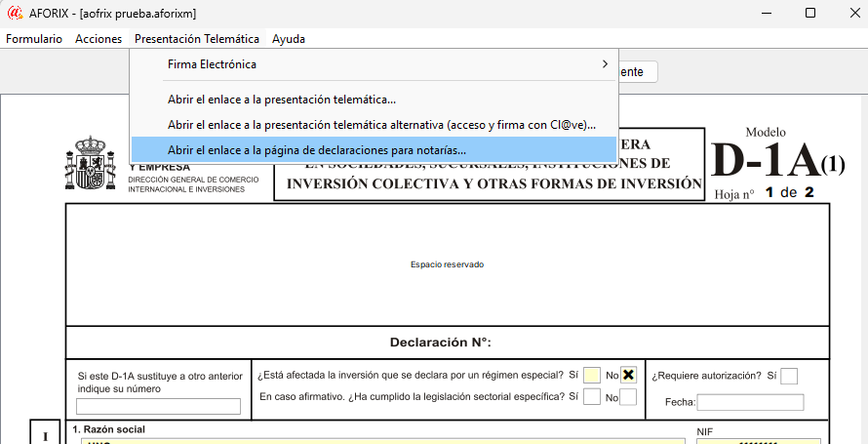Collapse the Presentación Telemática menu

197,39
